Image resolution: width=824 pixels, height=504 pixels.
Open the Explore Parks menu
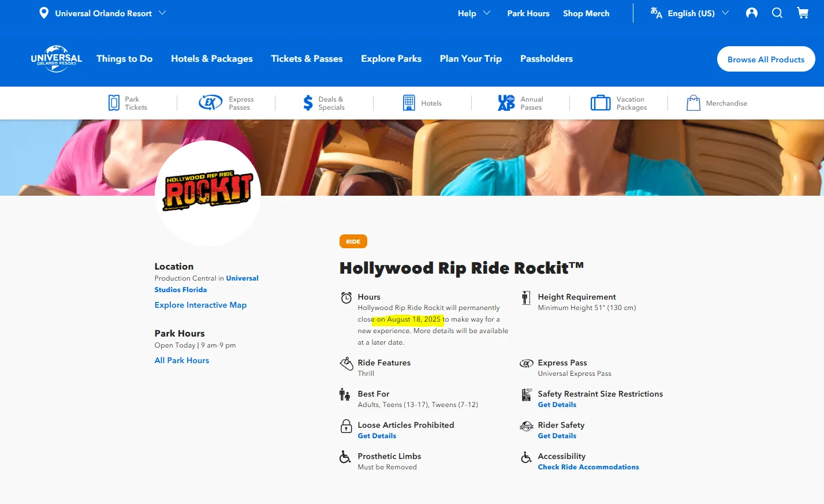pyautogui.click(x=391, y=59)
